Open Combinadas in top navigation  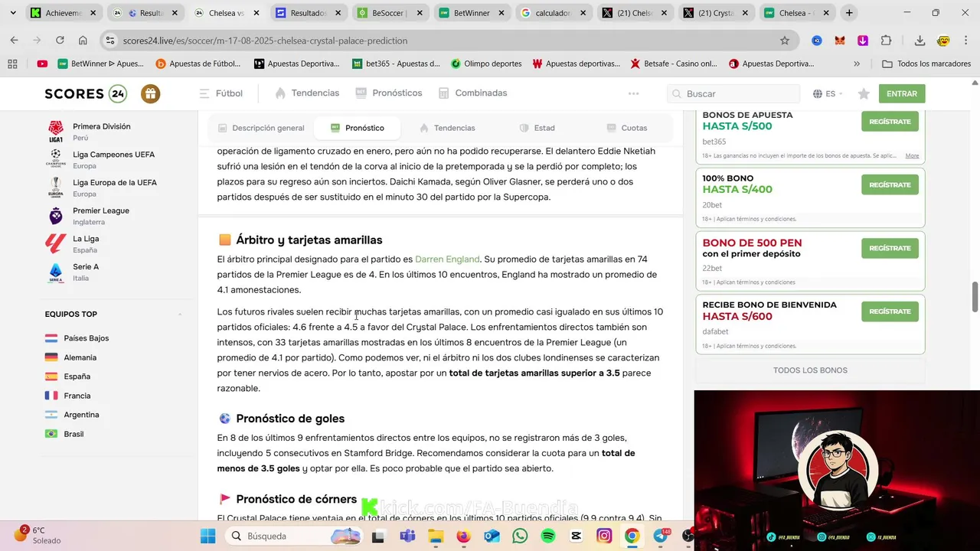point(472,93)
